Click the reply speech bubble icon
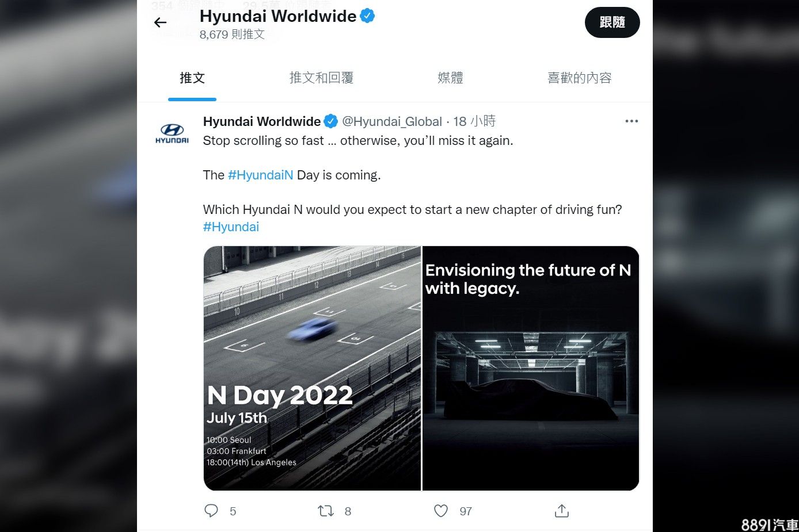This screenshot has height=532, width=799. [211, 511]
